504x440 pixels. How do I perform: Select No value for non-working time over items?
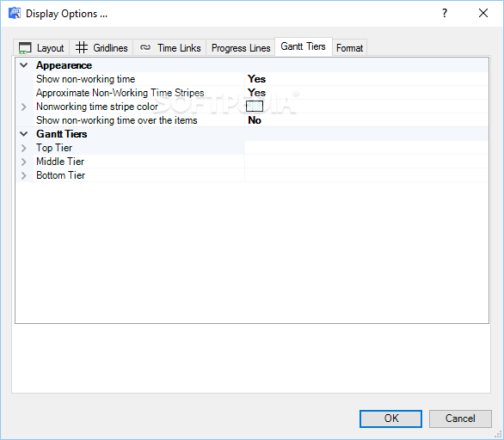(255, 120)
